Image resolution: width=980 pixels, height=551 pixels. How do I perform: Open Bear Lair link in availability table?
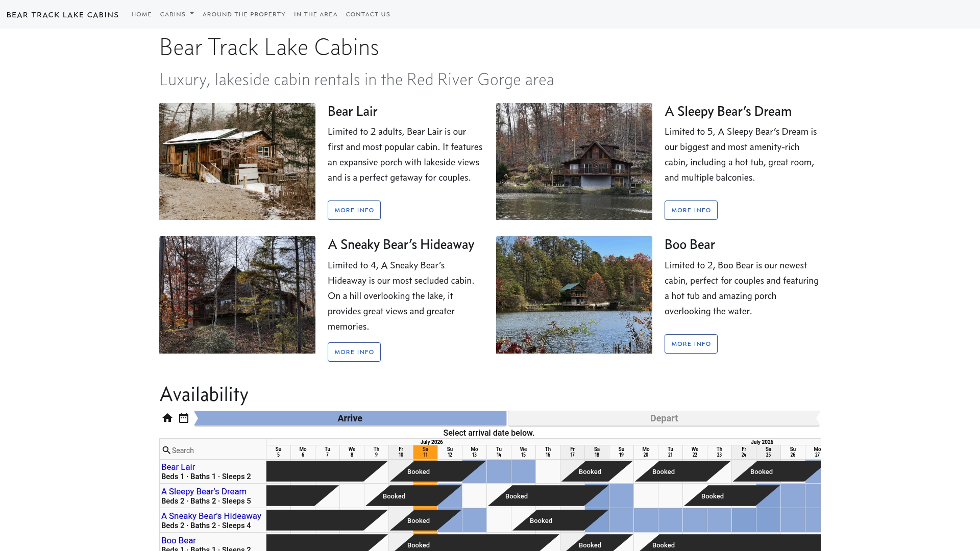[x=178, y=467]
